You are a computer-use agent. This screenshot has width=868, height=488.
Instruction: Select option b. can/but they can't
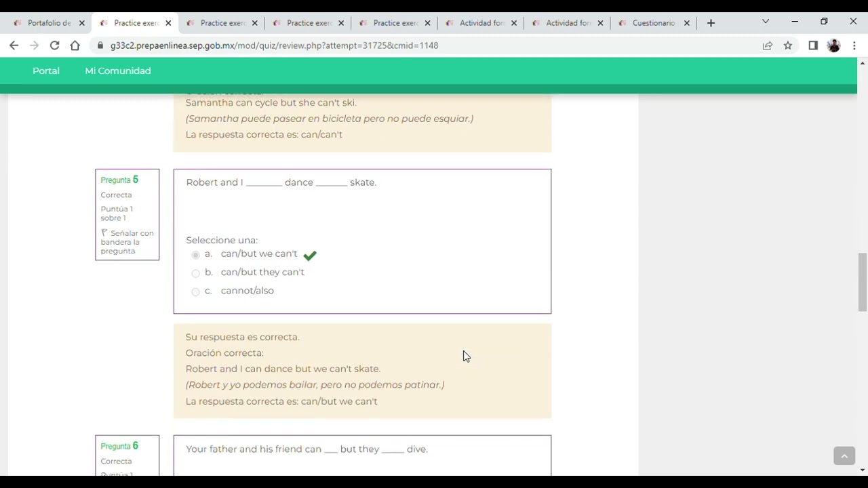[195, 273]
